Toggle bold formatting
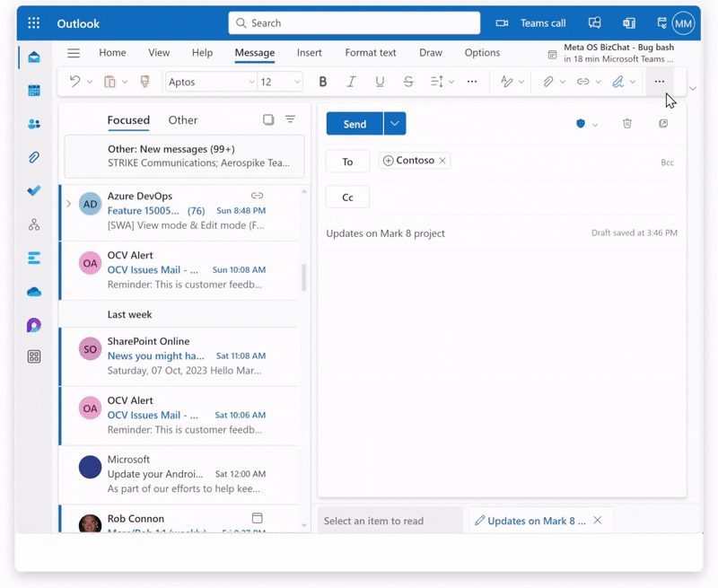 [323, 82]
